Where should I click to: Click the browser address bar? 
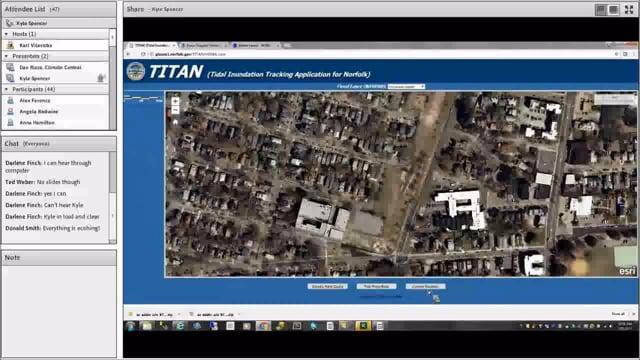click(380, 54)
